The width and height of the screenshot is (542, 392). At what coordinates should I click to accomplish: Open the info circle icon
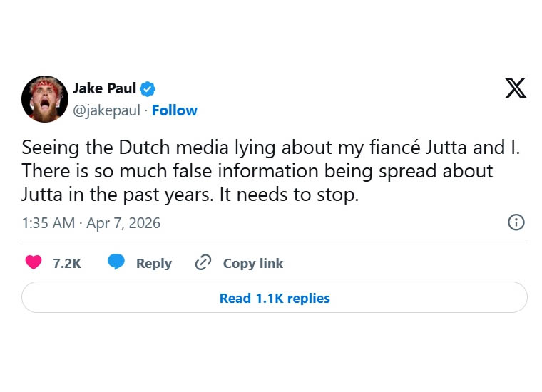[x=516, y=222]
